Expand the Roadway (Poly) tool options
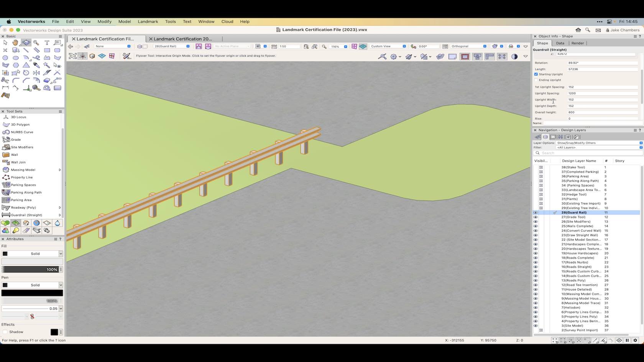Screen dimensions: 644x362 click(x=60, y=207)
